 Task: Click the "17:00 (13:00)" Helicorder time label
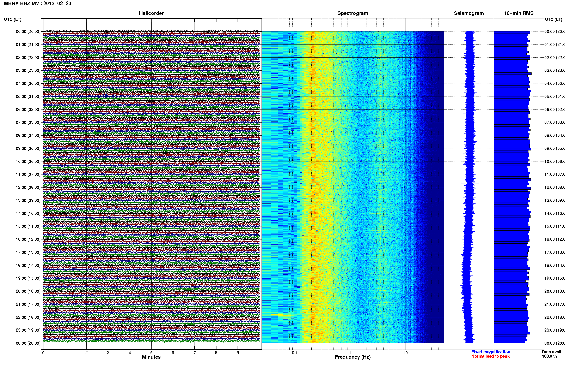coord(28,252)
